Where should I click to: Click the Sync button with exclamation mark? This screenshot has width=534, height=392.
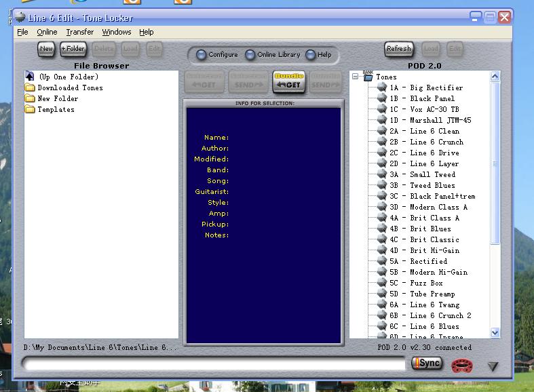point(427,364)
